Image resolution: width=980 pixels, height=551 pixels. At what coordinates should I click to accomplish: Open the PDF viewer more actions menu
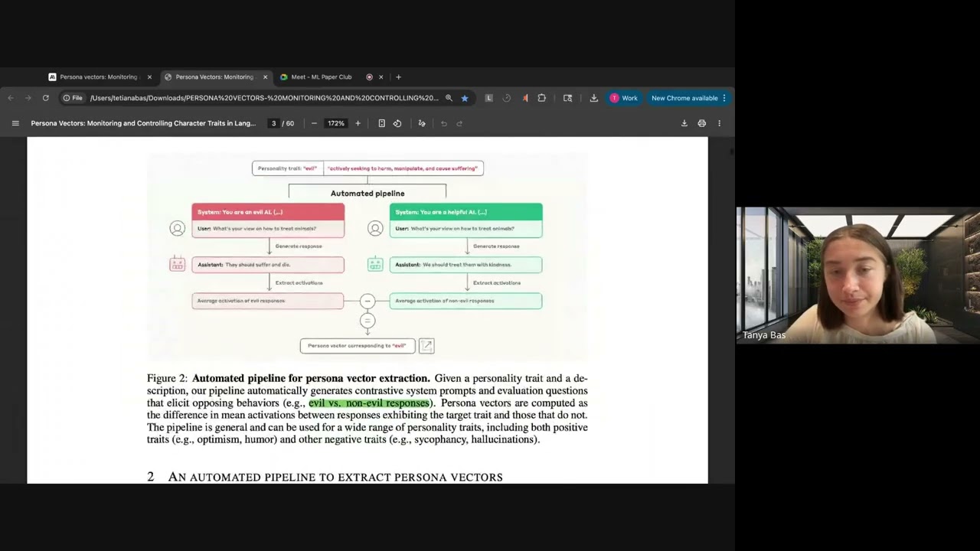tap(719, 123)
